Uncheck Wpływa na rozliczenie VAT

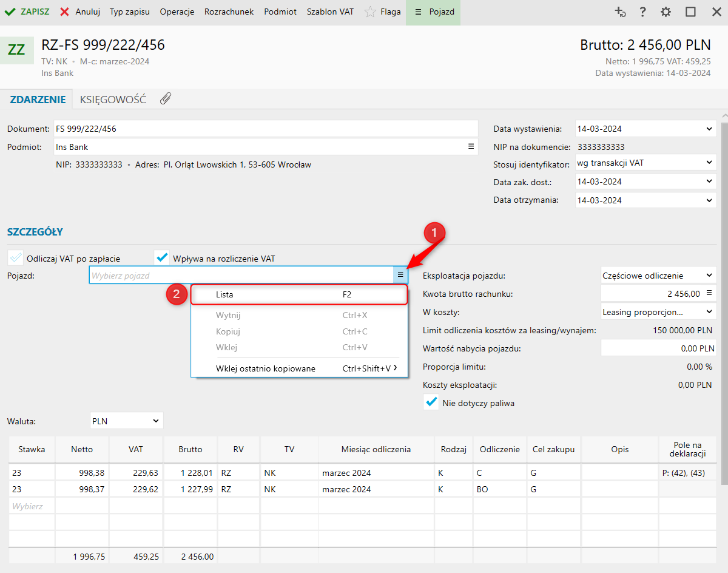(x=161, y=258)
